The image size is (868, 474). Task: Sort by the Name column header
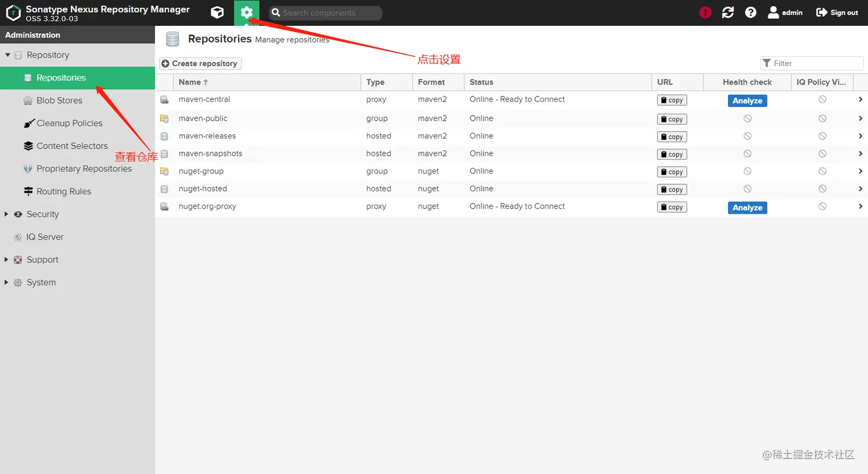pos(266,82)
